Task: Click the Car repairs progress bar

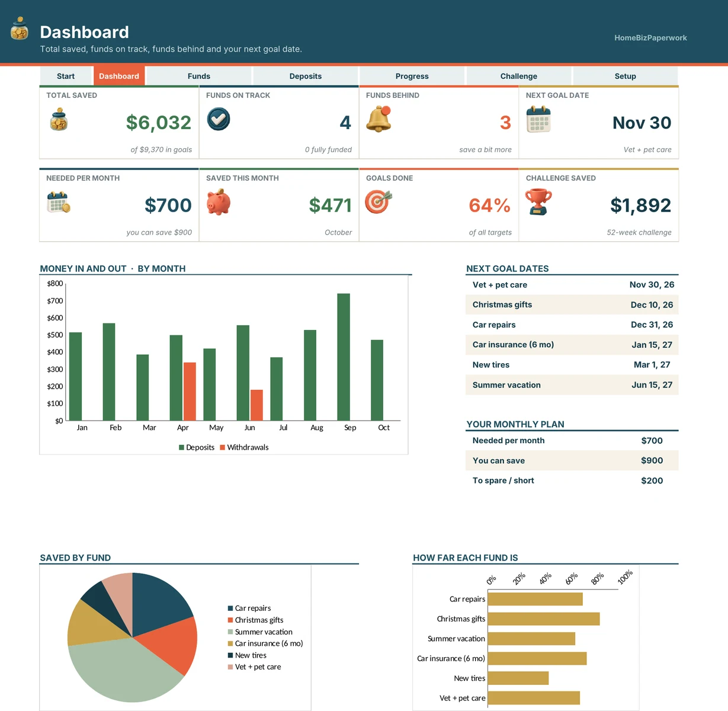Action: pyautogui.click(x=535, y=599)
